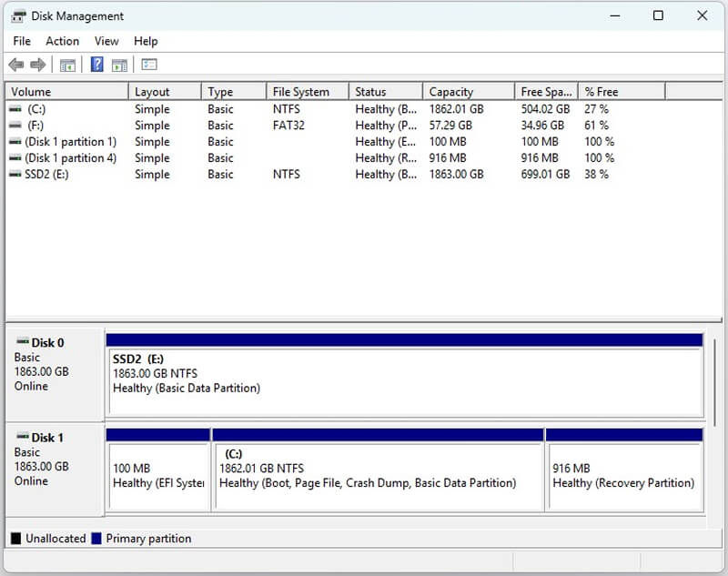Click the 38 % free cell
Screen dimensions: 728x576
[596, 174]
